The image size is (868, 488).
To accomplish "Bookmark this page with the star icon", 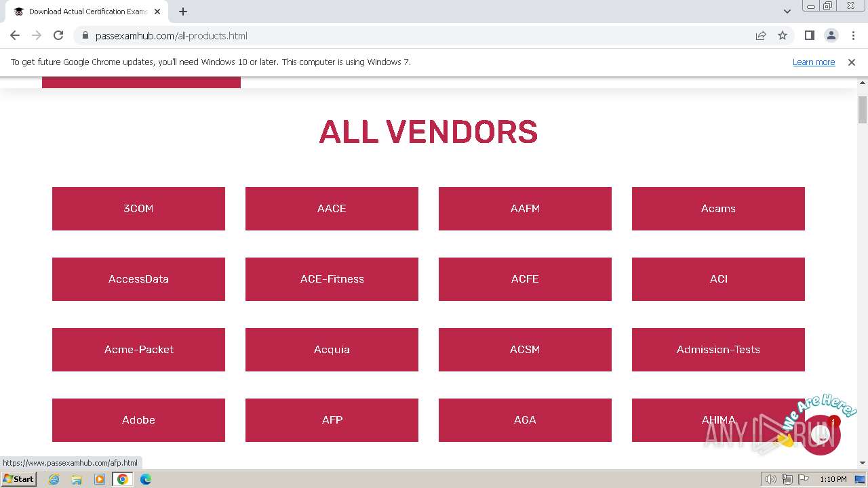I will click(783, 35).
